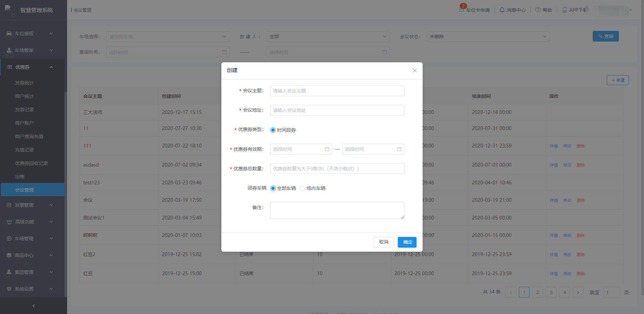Collapse the sidebar with the bottom arrow
The height and width of the screenshot is (314, 644).
coord(34,306)
